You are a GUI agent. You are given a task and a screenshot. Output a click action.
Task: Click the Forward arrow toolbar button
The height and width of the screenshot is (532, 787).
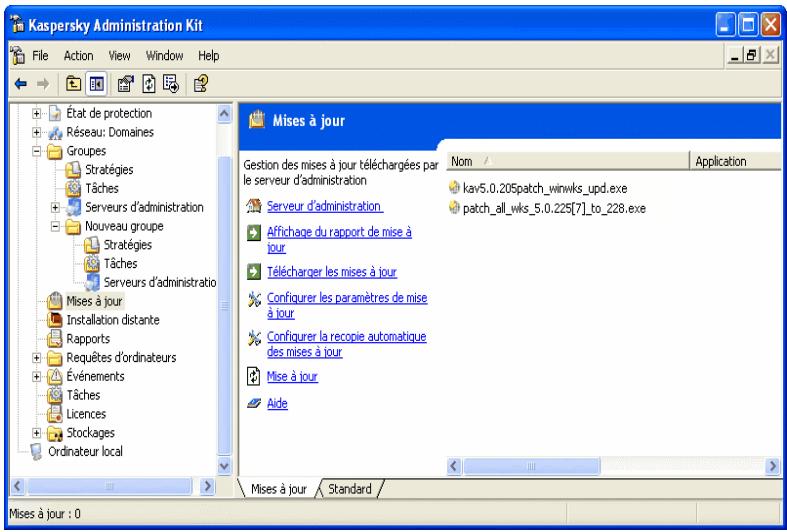click(x=43, y=84)
